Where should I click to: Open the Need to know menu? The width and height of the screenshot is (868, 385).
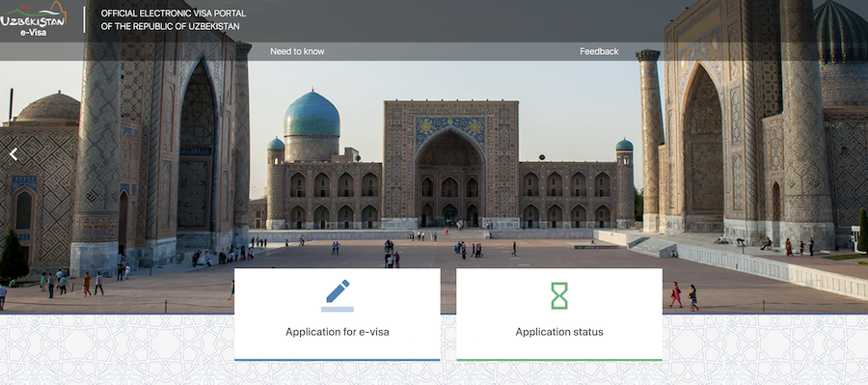click(297, 51)
